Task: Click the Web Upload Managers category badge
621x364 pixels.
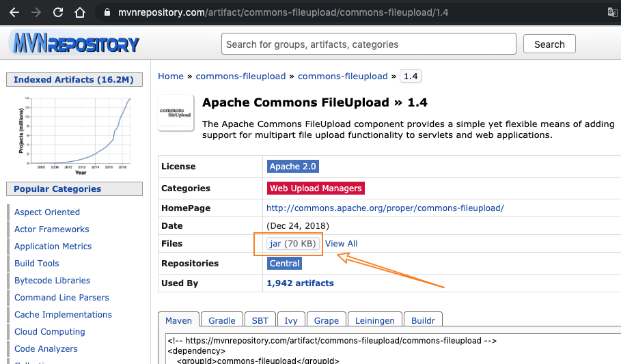Action: pyautogui.click(x=316, y=188)
